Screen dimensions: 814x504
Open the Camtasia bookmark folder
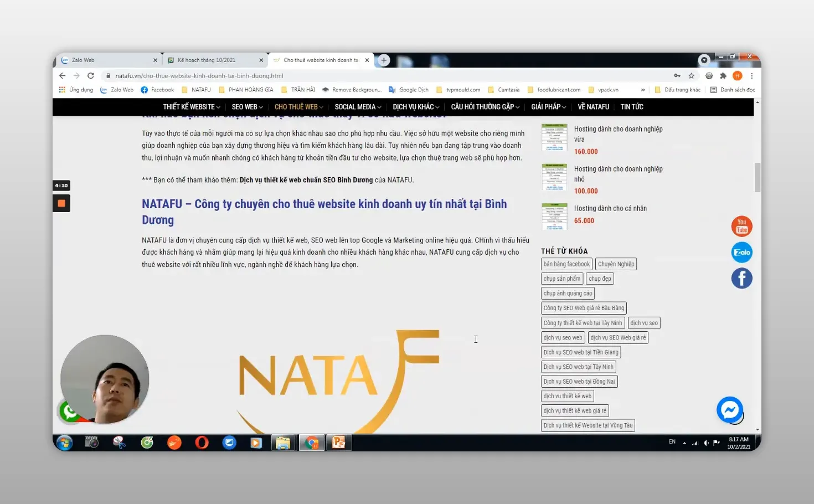pos(503,90)
